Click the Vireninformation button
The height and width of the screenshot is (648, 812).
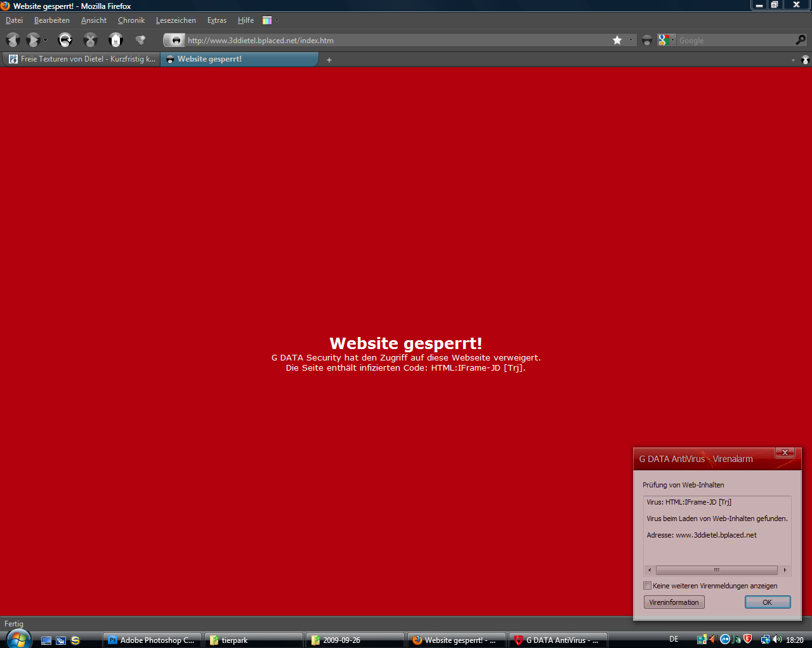(x=674, y=602)
